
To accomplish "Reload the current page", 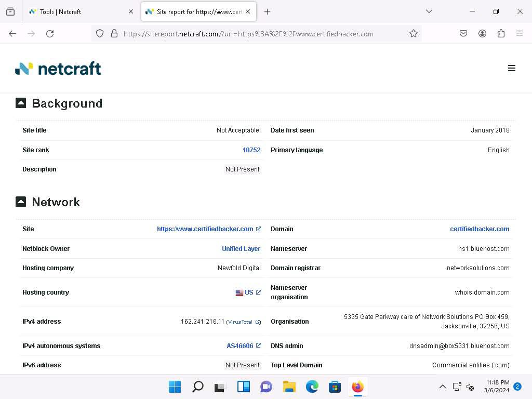I will click(x=50, y=34).
